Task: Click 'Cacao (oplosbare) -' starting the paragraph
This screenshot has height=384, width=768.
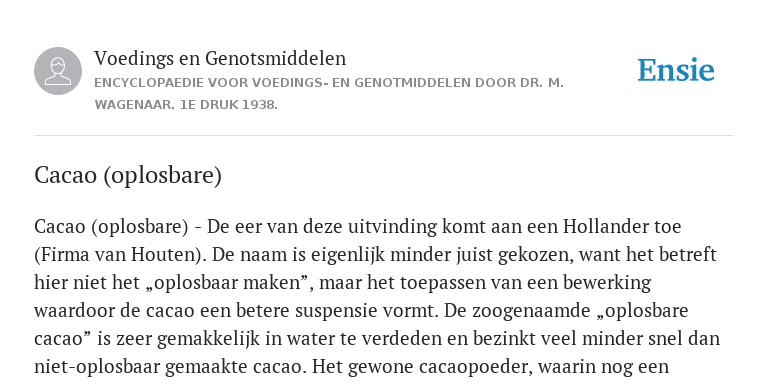Action: [x=118, y=227]
